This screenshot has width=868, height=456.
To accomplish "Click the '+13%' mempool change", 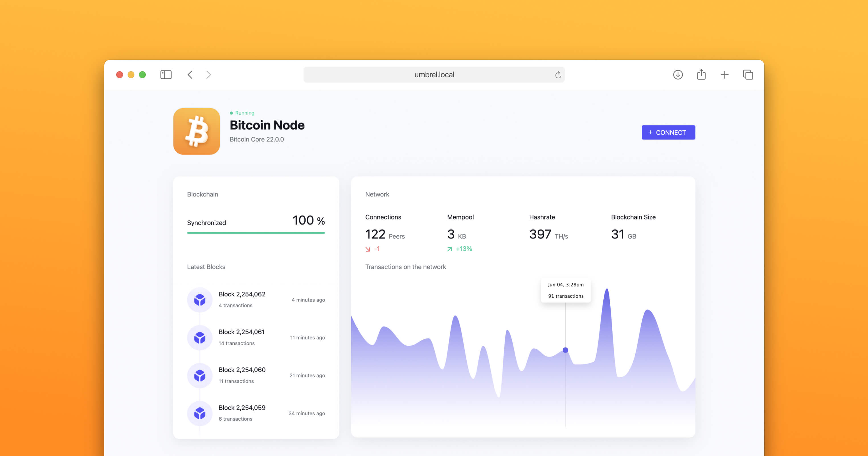I will [x=464, y=249].
